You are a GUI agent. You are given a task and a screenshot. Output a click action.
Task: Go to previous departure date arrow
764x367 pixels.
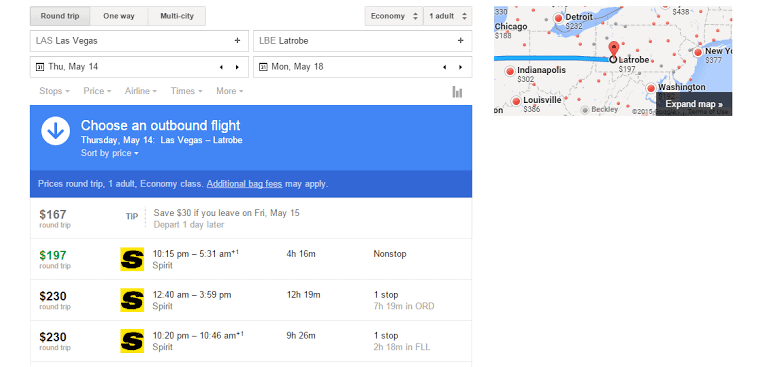tap(221, 67)
